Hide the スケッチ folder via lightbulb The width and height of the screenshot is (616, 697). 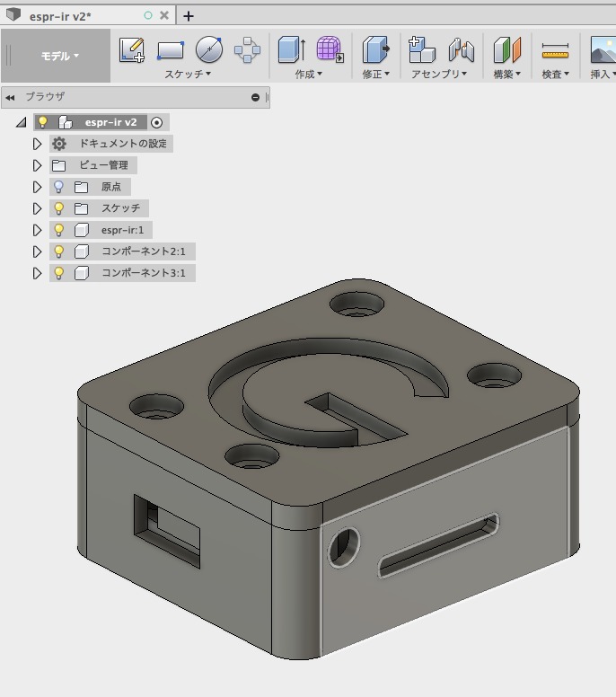pos(59,208)
